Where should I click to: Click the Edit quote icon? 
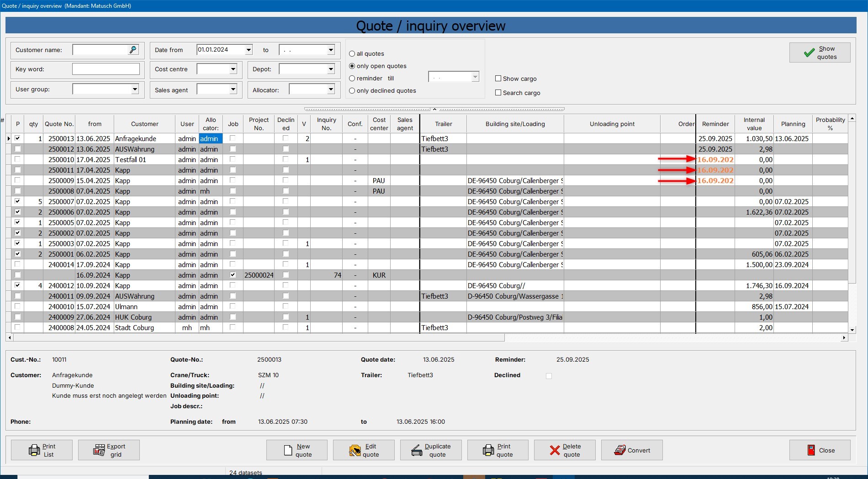click(355, 451)
